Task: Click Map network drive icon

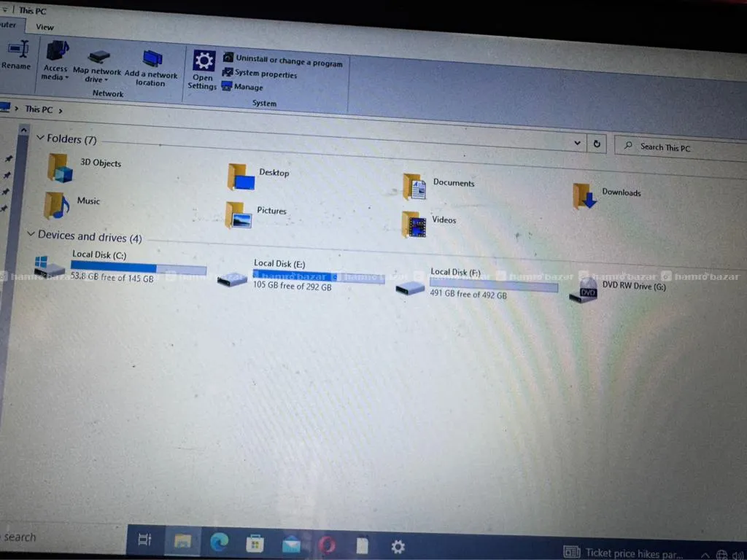Action: [98, 58]
